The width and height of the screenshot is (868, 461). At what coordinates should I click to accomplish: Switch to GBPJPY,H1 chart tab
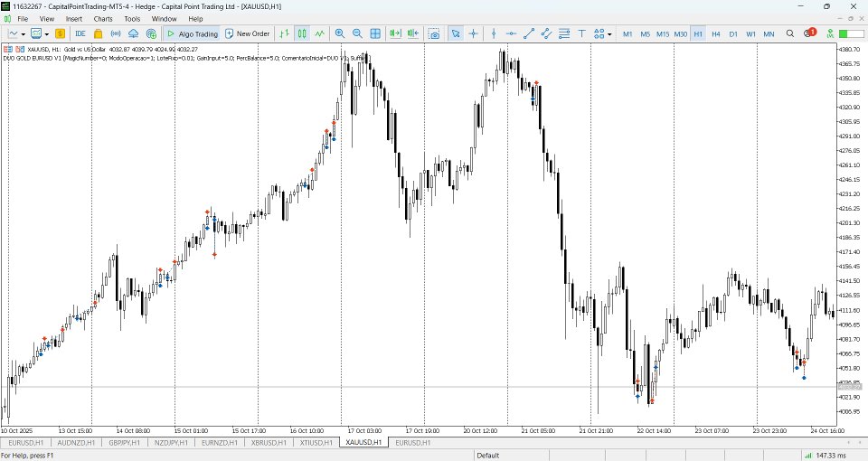[x=125, y=443]
